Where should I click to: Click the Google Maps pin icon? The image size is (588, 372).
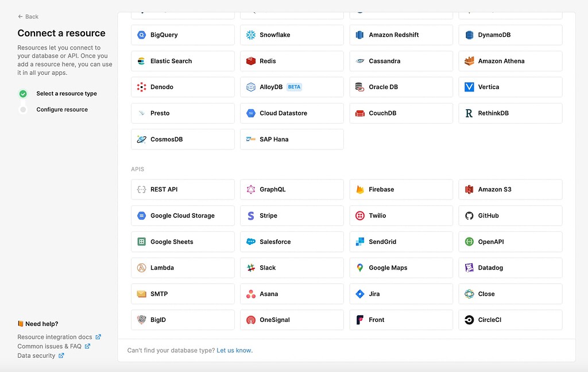[x=359, y=268]
